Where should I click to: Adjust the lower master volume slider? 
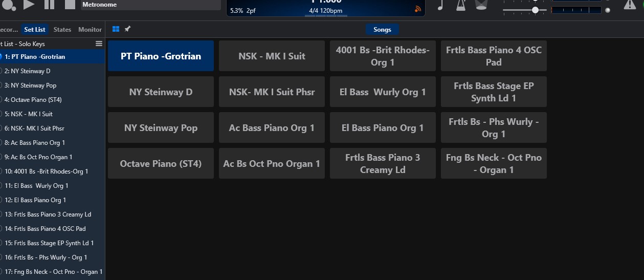(524, 10)
